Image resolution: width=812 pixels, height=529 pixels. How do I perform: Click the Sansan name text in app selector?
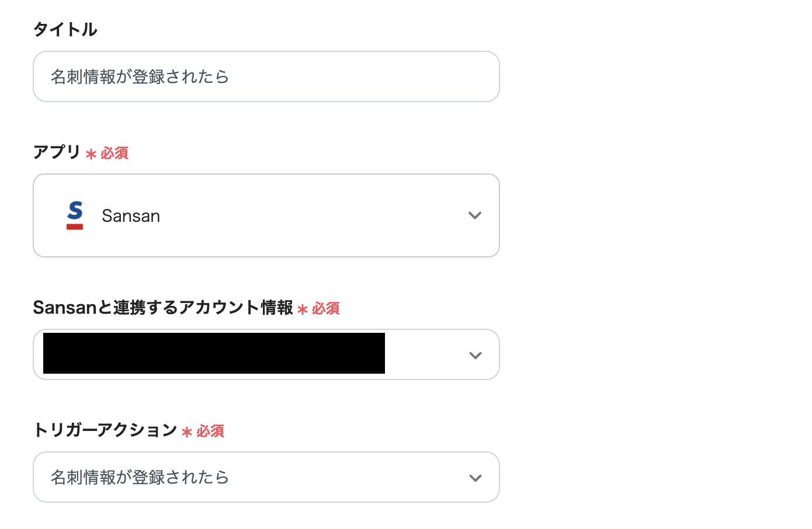click(131, 216)
